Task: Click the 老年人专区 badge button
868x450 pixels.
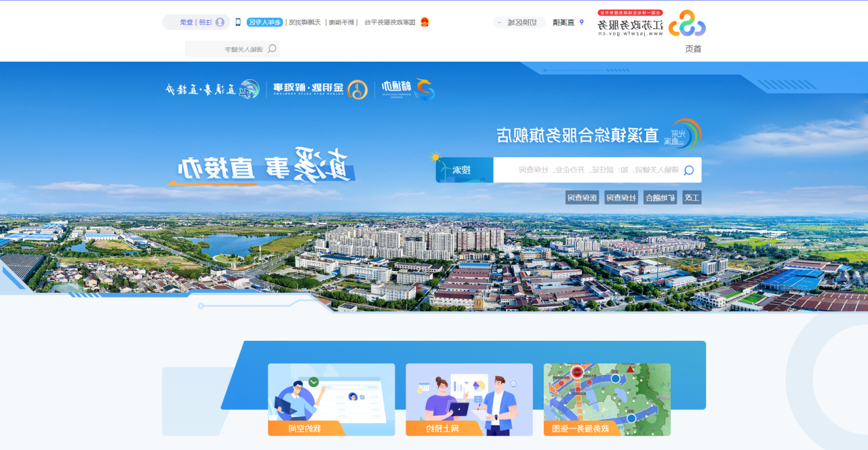Action: [264, 22]
